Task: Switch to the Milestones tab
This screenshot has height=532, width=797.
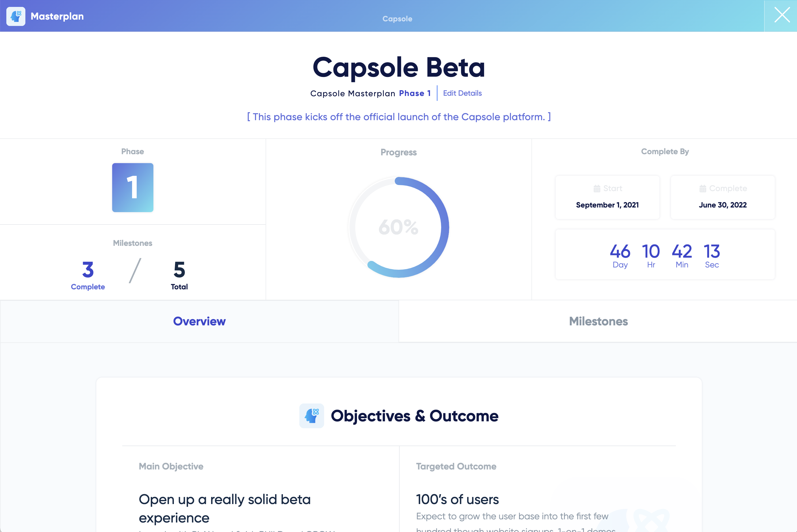Action: pyautogui.click(x=598, y=321)
